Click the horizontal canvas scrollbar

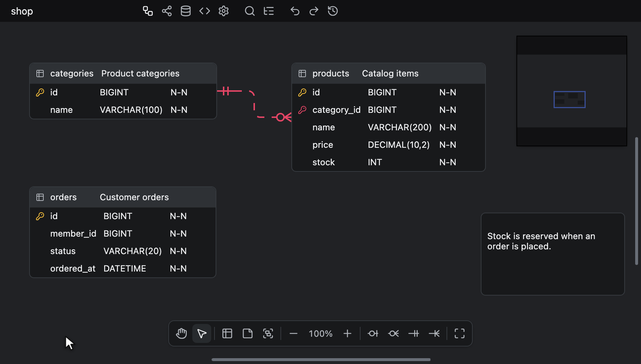321,360
